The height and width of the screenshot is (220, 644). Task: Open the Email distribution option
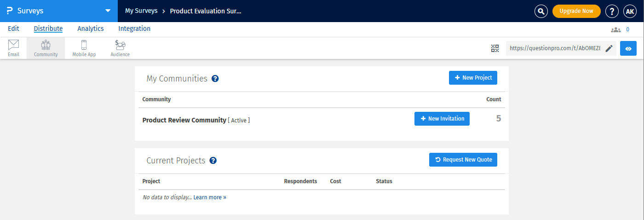pyautogui.click(x=13, y=48)
